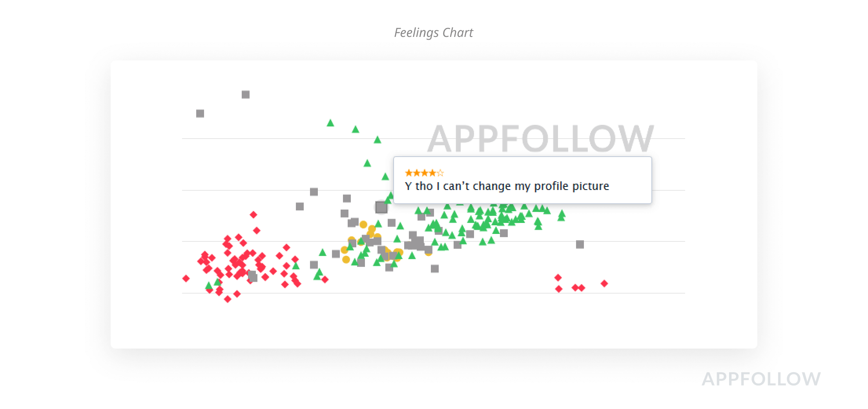Select the highest red diamond in left cluster

point(253,215)
